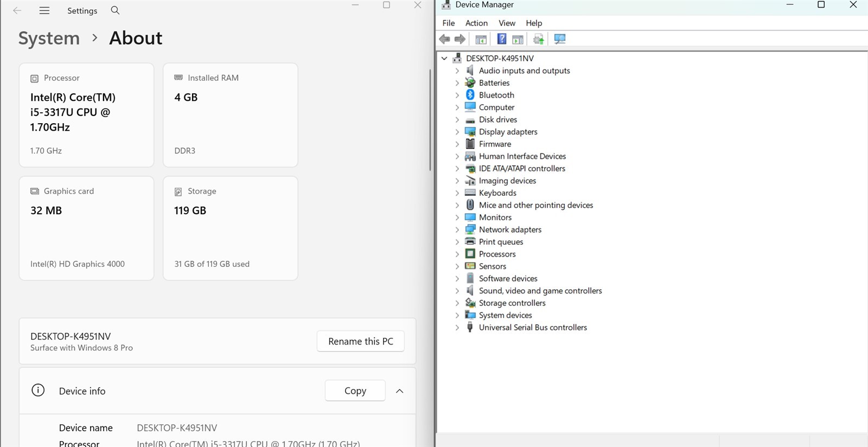Click the Storage controllers icon
Image resolution: width=868 pixels, height=447 pixels.
[x=470, y=303]
